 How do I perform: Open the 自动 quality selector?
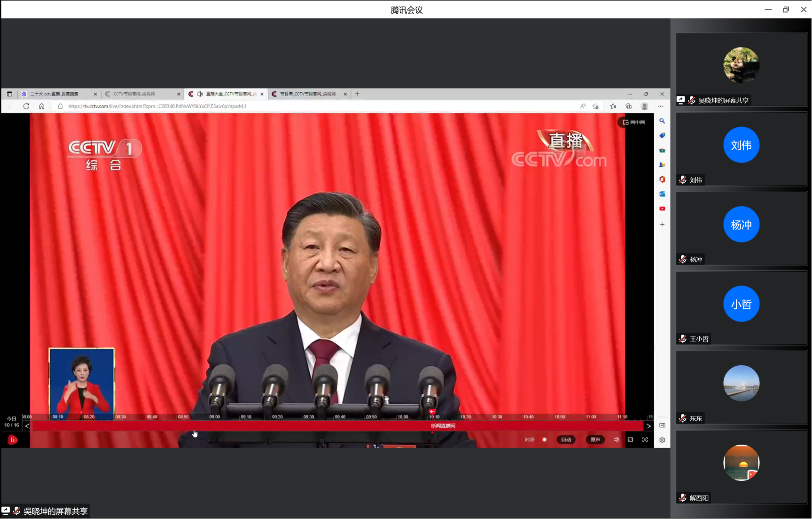point(566,440)
